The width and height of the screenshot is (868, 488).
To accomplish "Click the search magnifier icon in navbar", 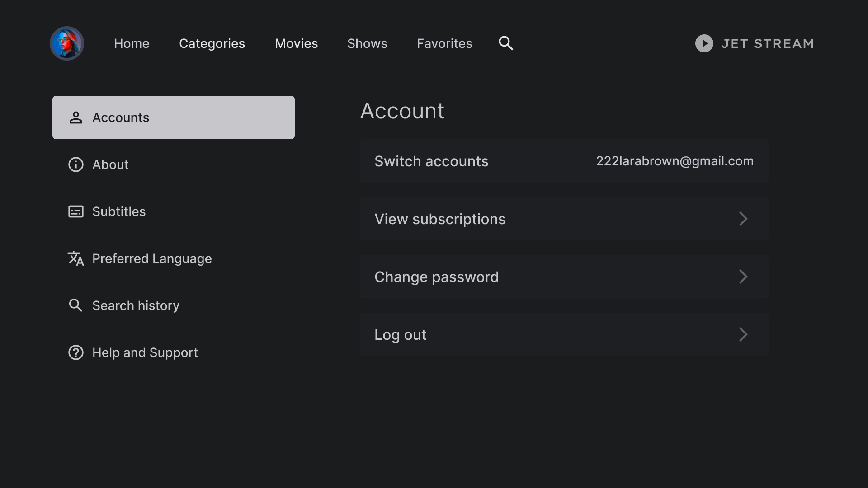I will [x=506, y=43].
